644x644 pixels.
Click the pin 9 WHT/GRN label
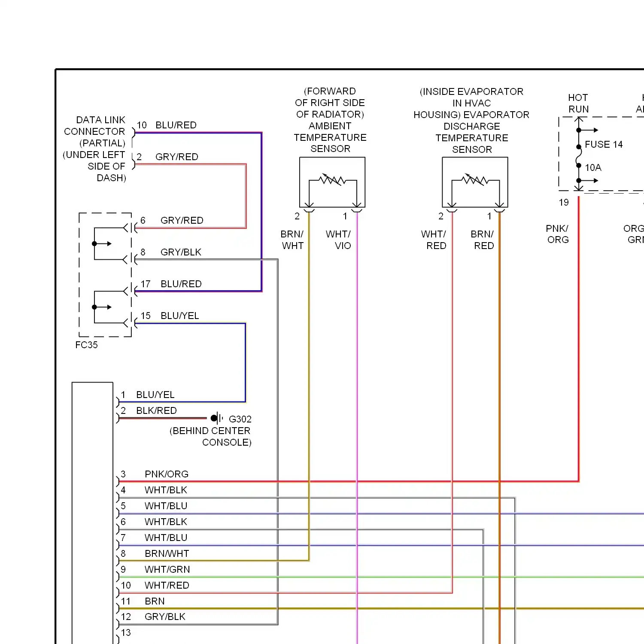point(155,569)
